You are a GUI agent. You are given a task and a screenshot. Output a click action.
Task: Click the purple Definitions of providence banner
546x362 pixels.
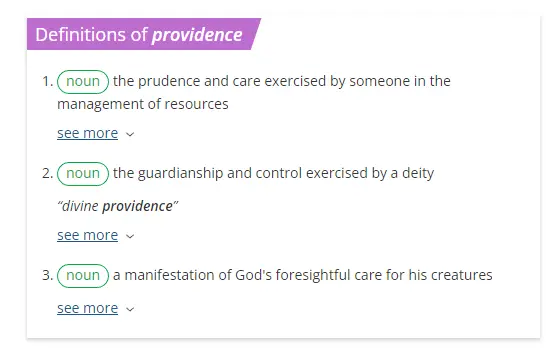click(143, 34)
